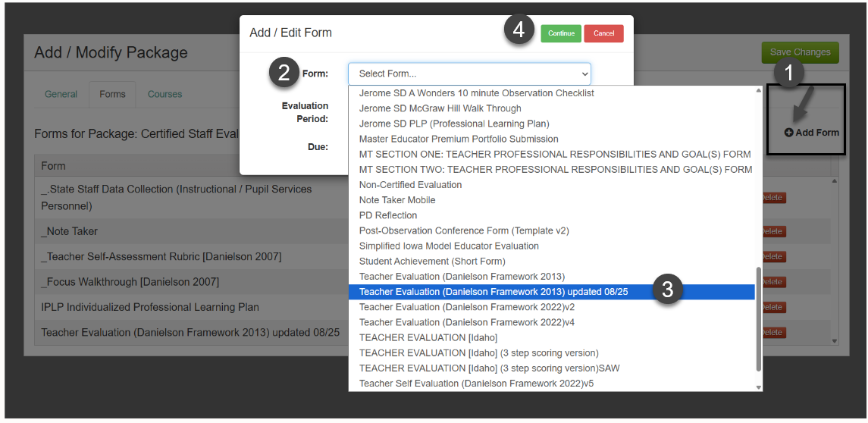Select TEACHER EVALUATION [Idaho] option
The height and width of the screenshot is (423, 868).
pos(428,337)
